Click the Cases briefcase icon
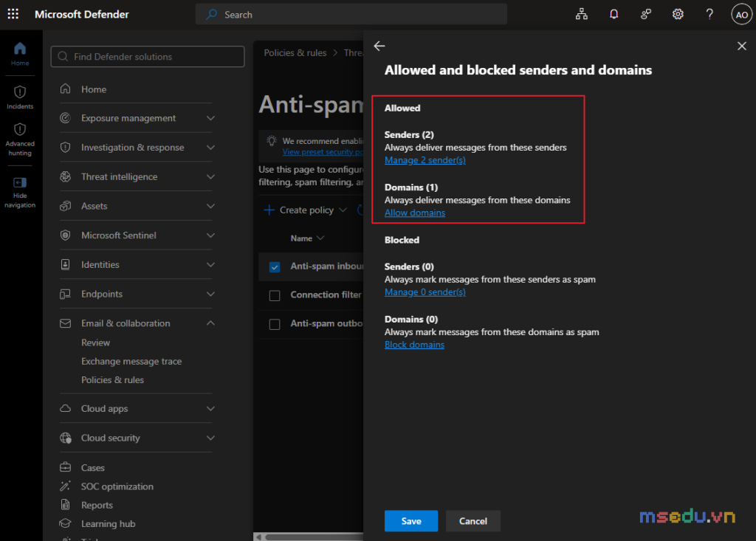Image resolution: width=756 pixels, height=541 pixels. pyautogui.click(x=65, y=467)
